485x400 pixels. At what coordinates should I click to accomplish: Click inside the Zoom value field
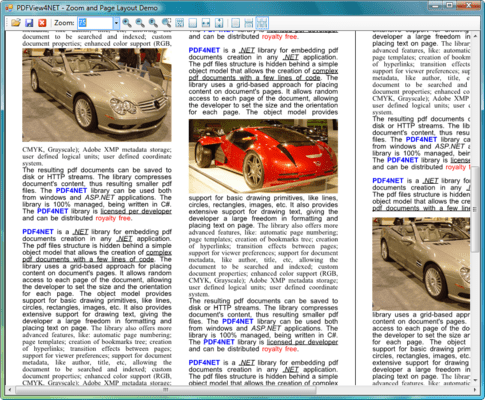[x=95, y=23]
